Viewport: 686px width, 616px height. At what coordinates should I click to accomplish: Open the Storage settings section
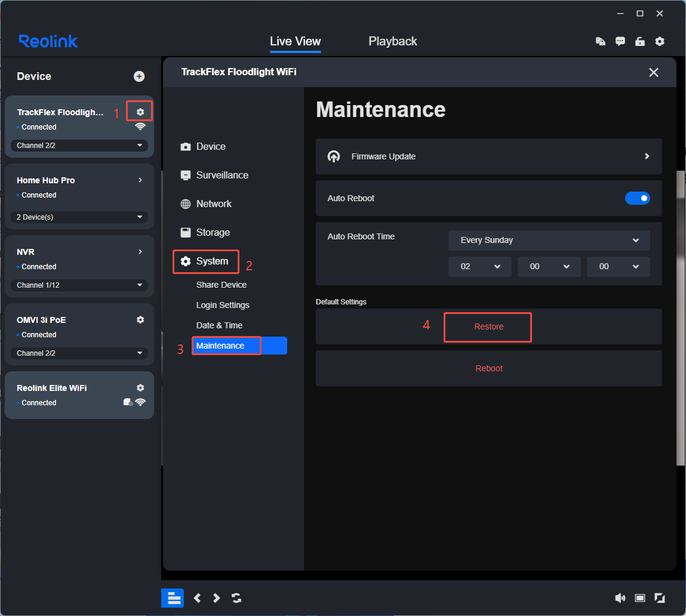[205, 233]
